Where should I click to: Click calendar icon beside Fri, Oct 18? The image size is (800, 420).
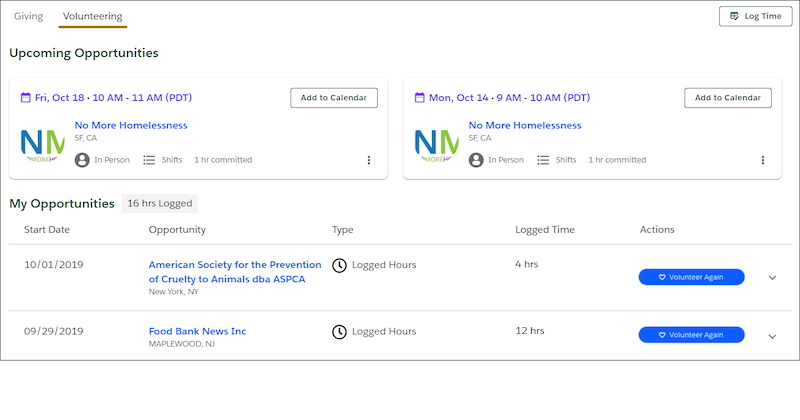tap(26, 97)
